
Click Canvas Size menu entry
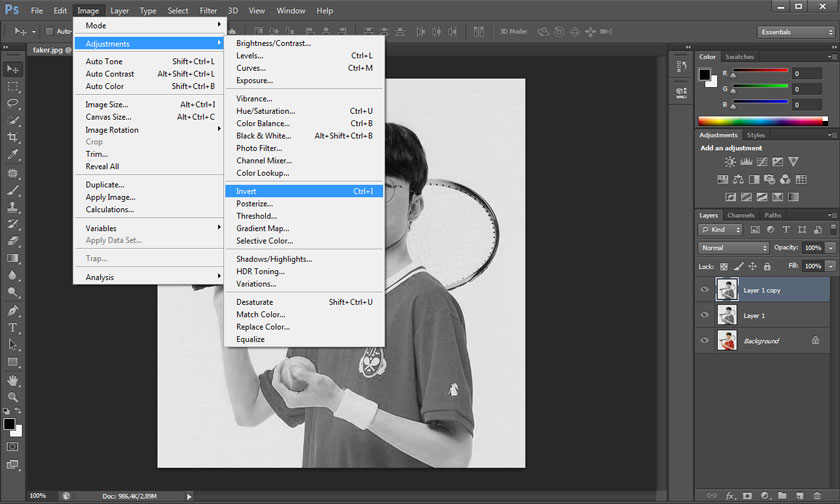click(x=148, y=117)
